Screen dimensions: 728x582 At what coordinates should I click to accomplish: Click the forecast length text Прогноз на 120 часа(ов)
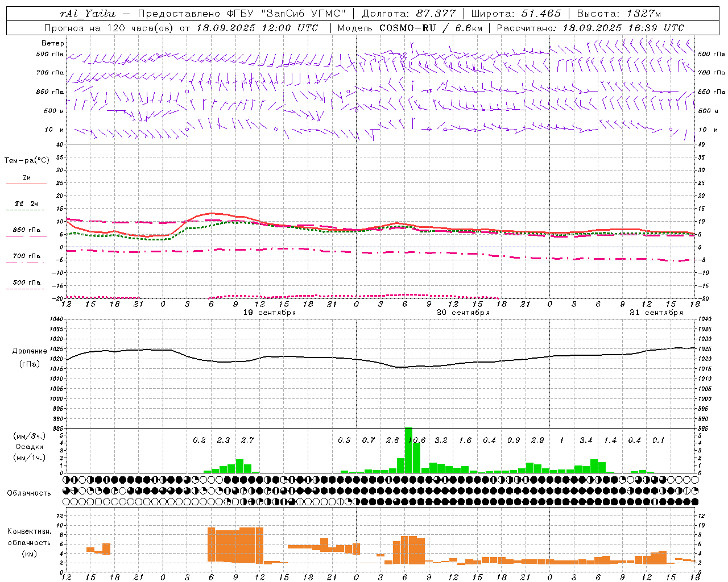pyautogui.click(x=110, y=28)
